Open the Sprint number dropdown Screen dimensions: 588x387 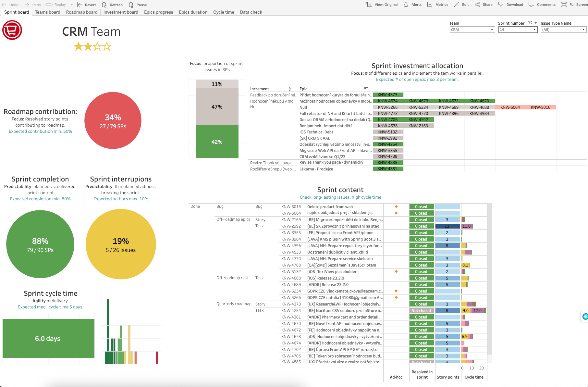tap(518, 30)
